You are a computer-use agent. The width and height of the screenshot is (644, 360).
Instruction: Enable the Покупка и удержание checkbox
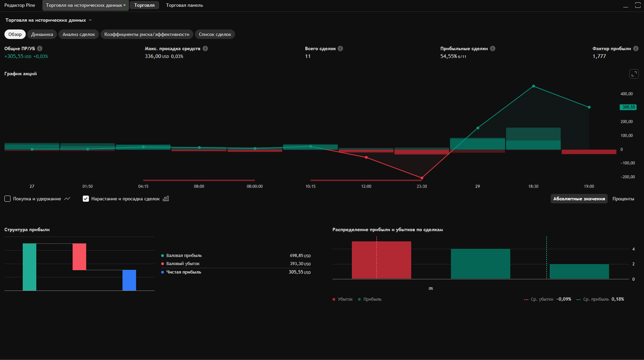pyautogui.click(x=7, y=199)
